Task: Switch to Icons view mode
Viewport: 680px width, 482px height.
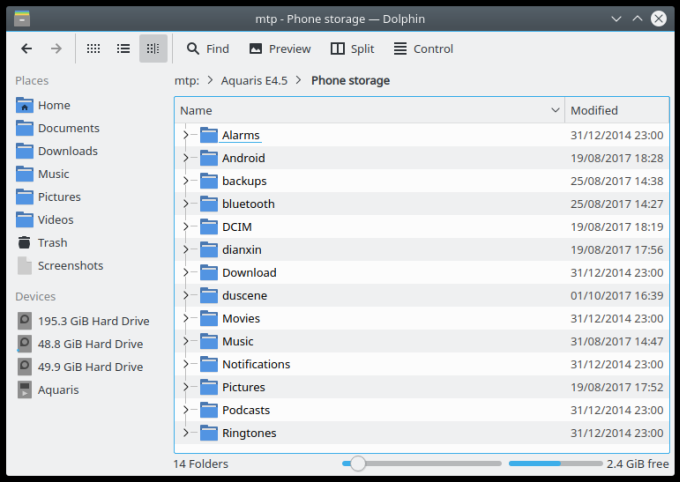Action: tap(93, 49)
